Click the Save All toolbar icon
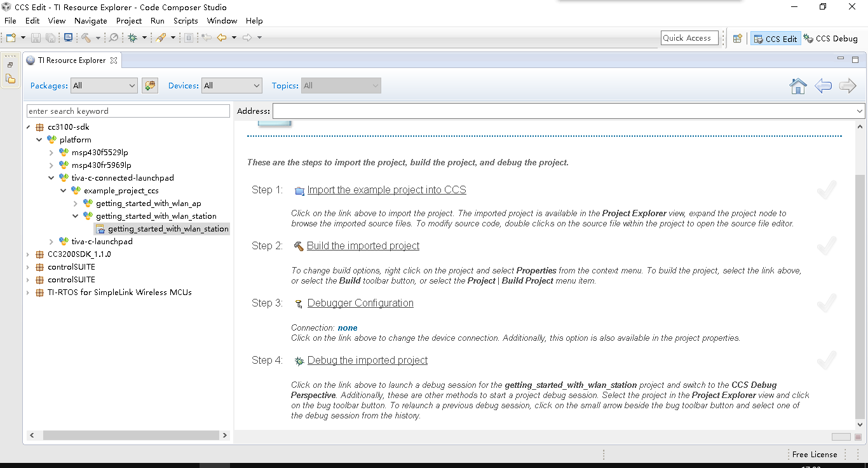868x468 pixels. [x=50, y=38]
